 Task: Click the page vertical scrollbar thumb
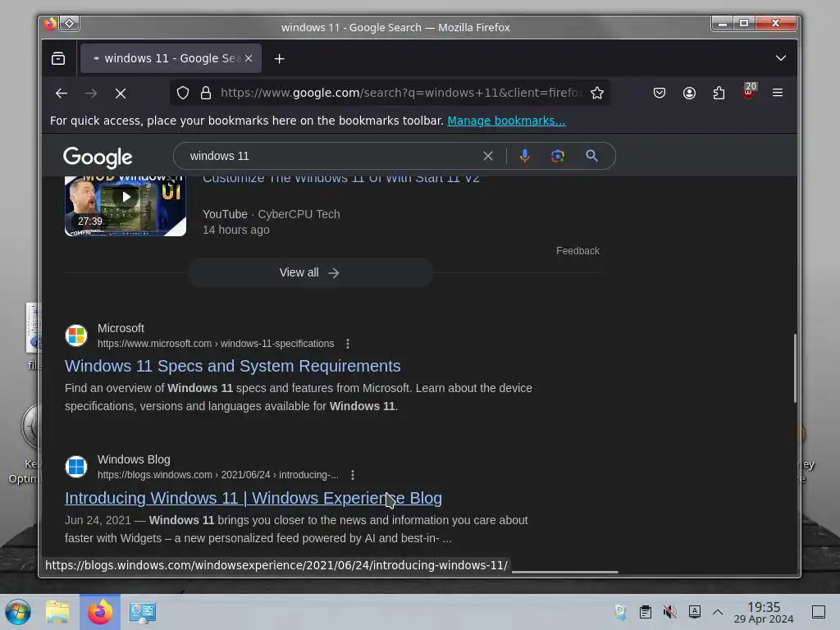tap(795, 368)
